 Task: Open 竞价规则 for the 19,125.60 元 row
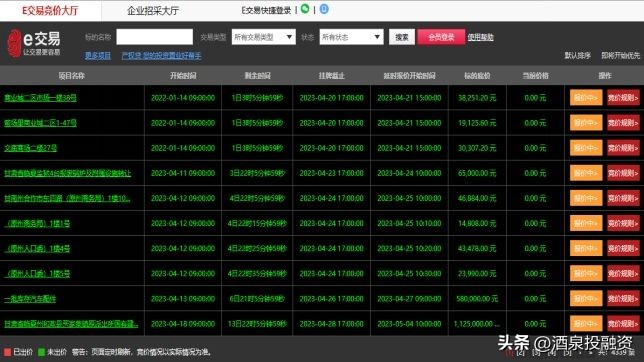coord(623,123)
